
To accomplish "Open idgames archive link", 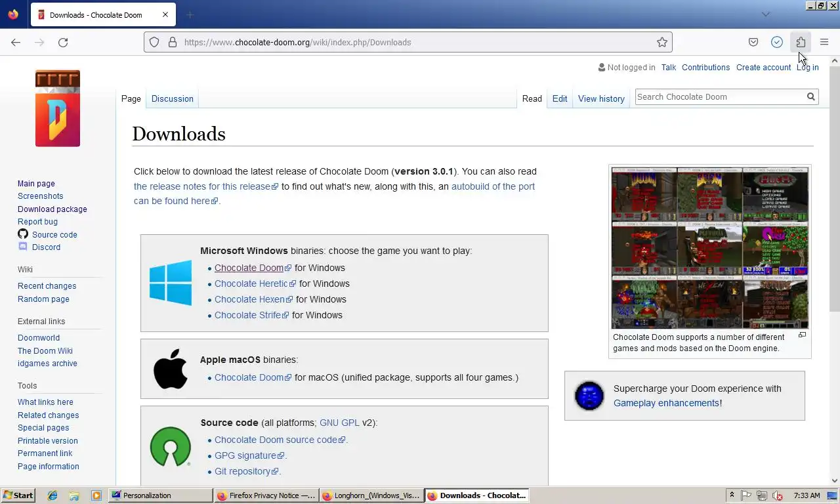I will [x=47, y=364].
